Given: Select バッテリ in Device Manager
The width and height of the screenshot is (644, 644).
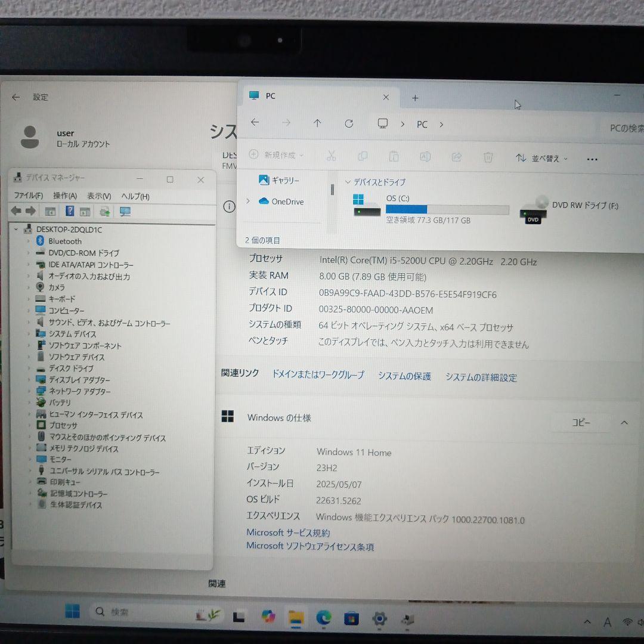Looking at the screenshot, I should point(60,402).
